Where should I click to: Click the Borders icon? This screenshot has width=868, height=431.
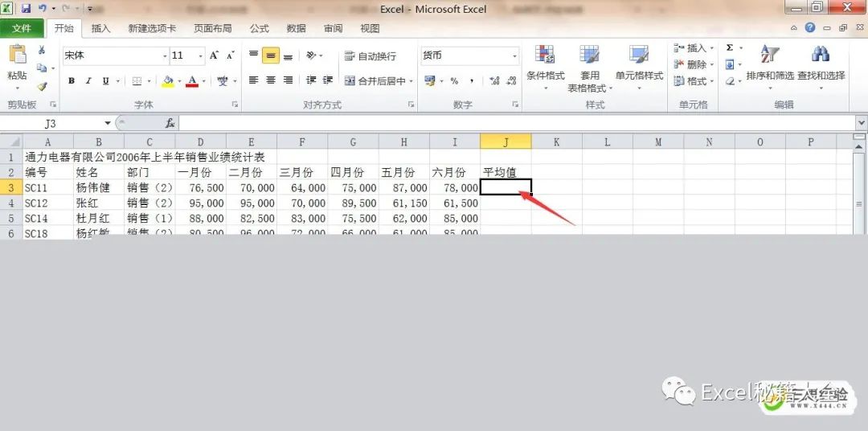(137, 81)
